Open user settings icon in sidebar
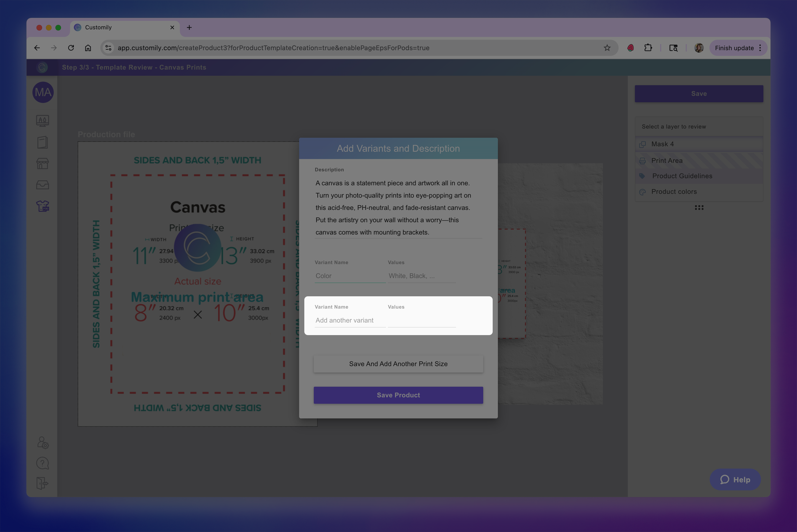Screen dimensions: 797x532 click(43, 443)
